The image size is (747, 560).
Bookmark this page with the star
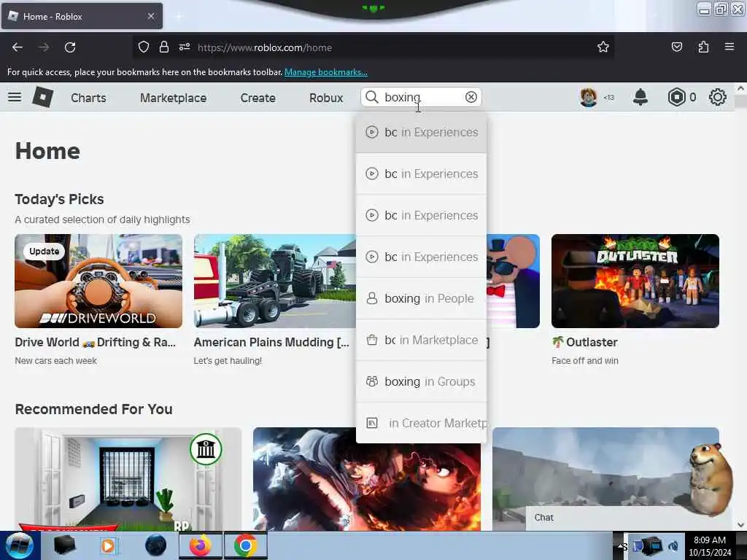[603, 47]
